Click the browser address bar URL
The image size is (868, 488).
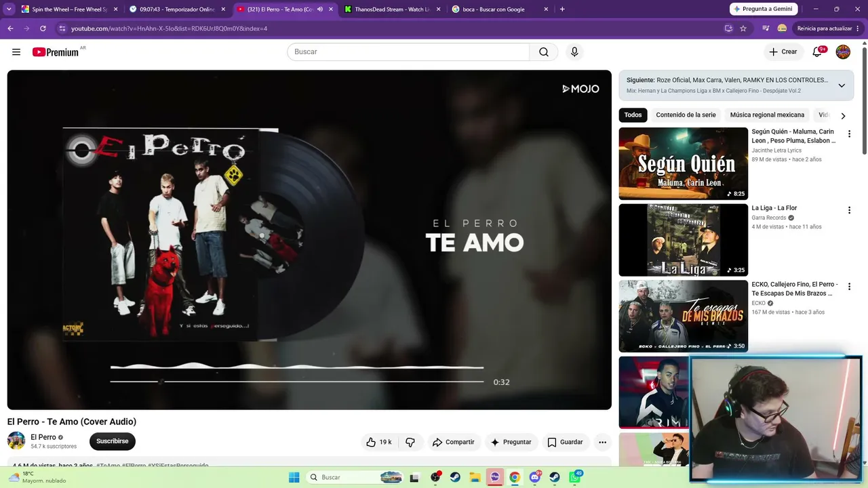pyautogui.click(x=169, y=28)
